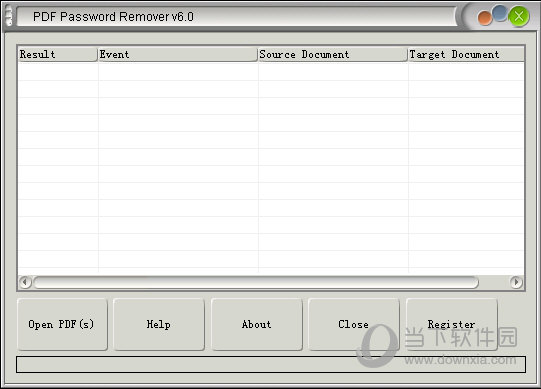Click the horizontal scrollbar thumb

coord(256,282)
